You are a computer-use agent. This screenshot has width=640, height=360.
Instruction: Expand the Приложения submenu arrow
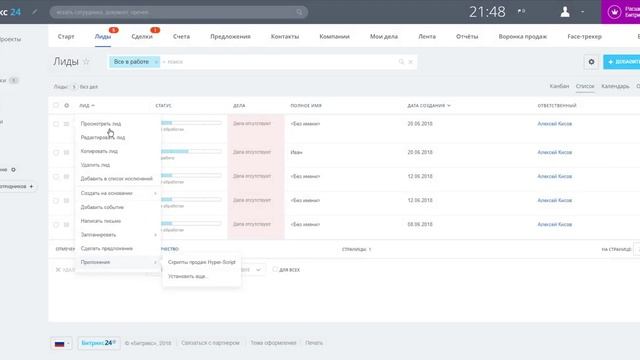point(156,262)
